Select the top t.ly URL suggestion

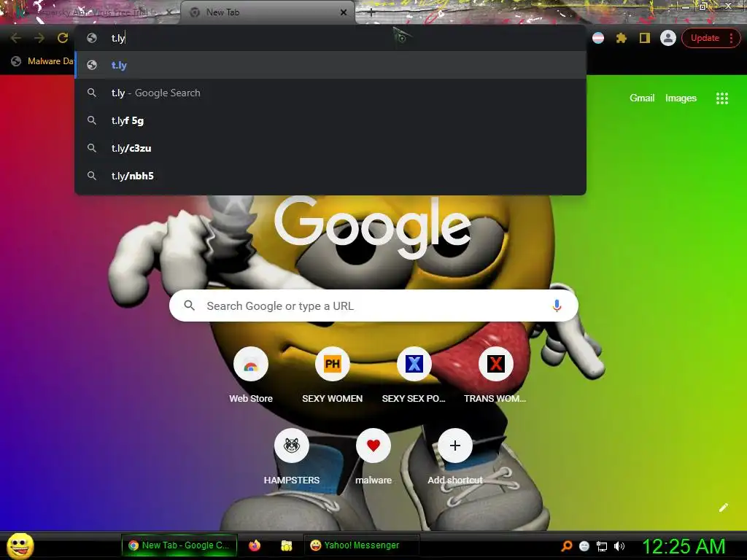pyautogui.click(x=330, y=65)
